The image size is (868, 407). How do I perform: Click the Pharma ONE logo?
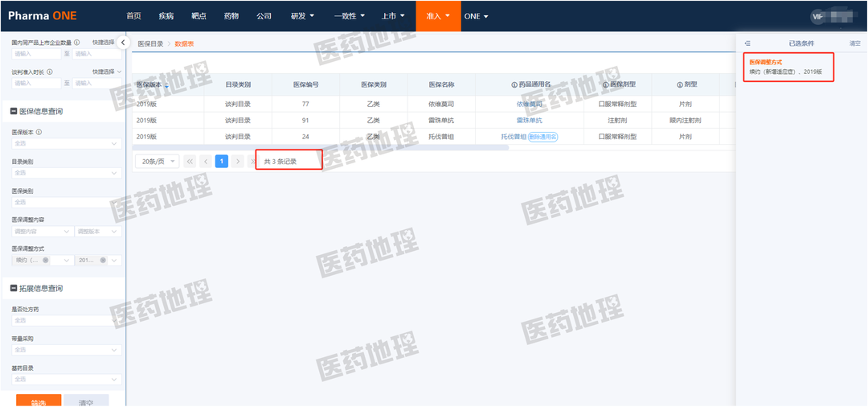point(42,15)
